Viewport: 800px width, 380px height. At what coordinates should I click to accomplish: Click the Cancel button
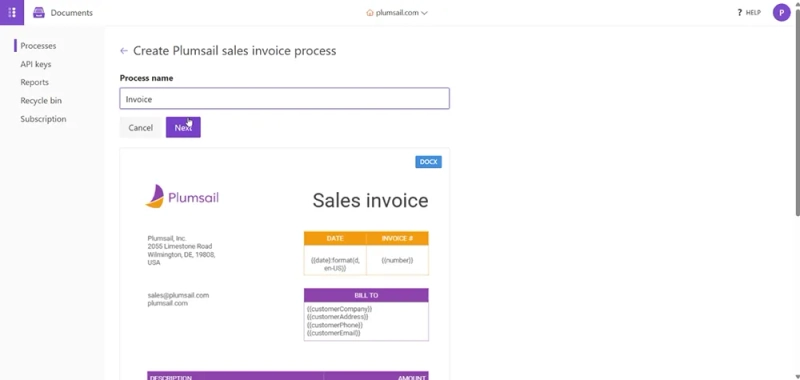(140, 128)
